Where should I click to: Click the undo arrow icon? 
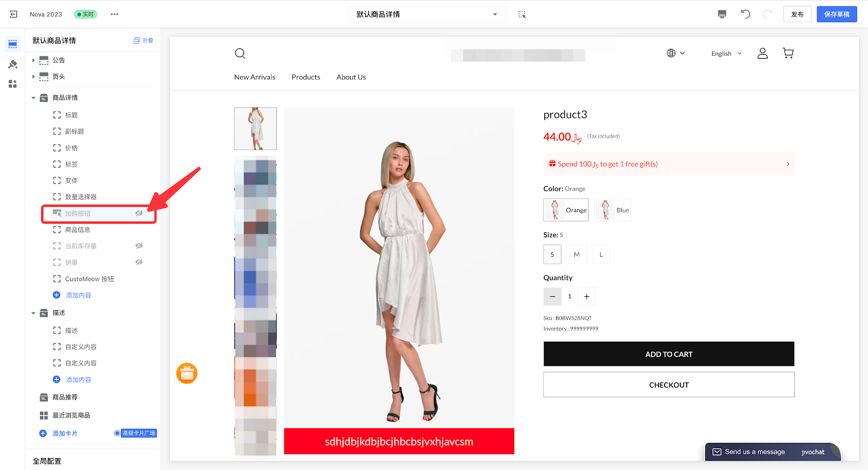coord(745,14)
